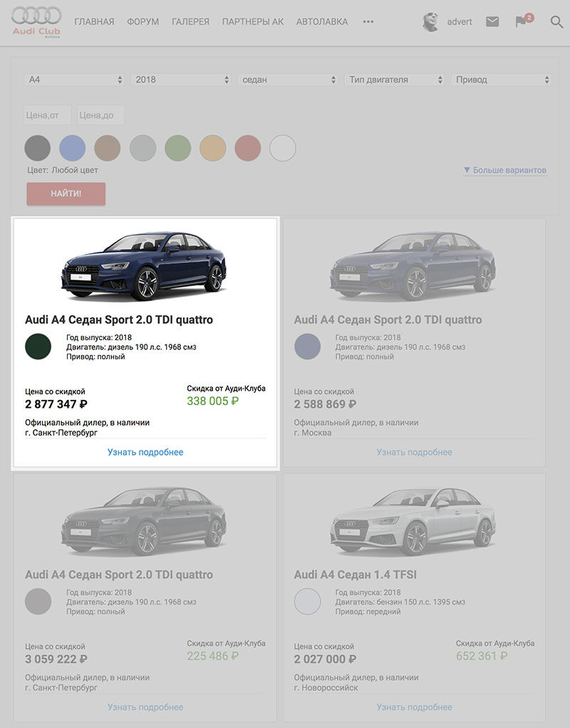The image size is (570, 728).
Task: Open the АВТОЛАВКА section
Action: (x=322, y=22)
